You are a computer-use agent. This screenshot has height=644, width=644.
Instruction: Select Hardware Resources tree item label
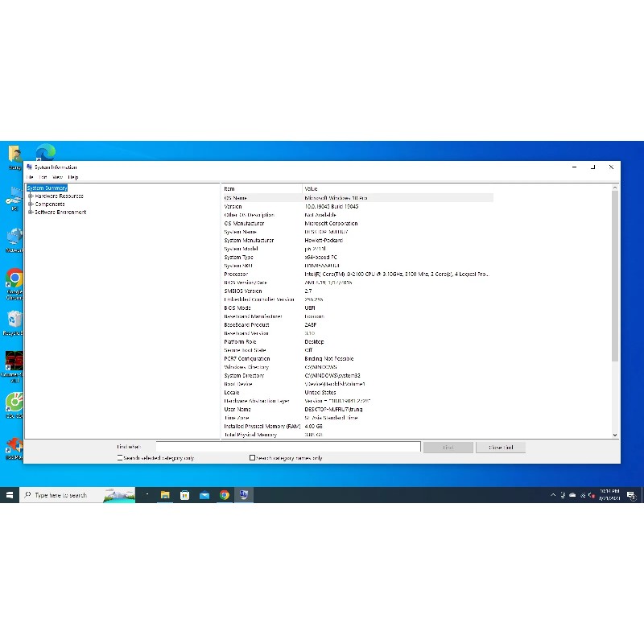(x=59, y=196)
